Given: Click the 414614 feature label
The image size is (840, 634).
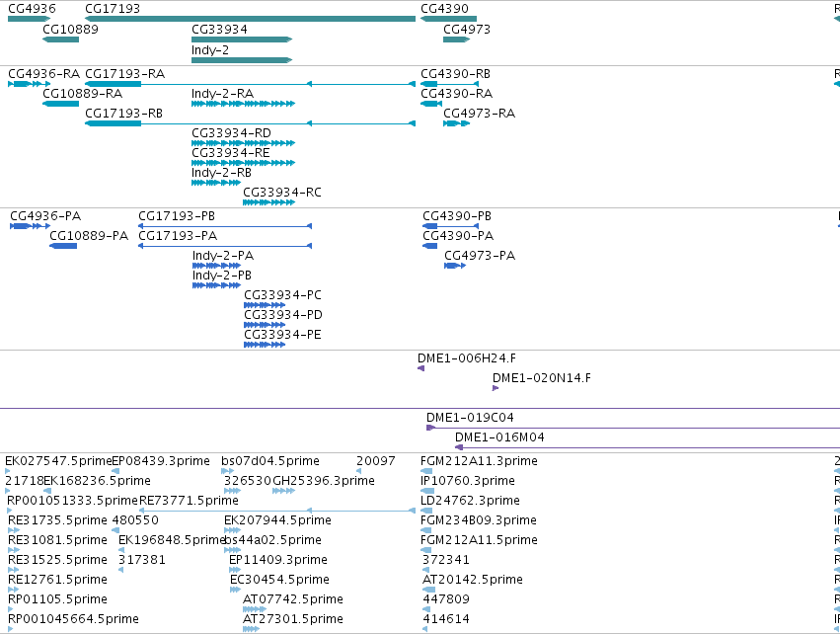Looking at the screenshot, I should [446, 619].
